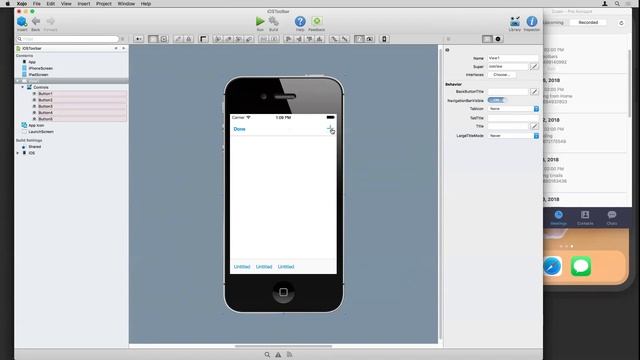Select LaunchScreen in the navigator
Viewport: 640px width, 360px height.
[x=41, y=132]
